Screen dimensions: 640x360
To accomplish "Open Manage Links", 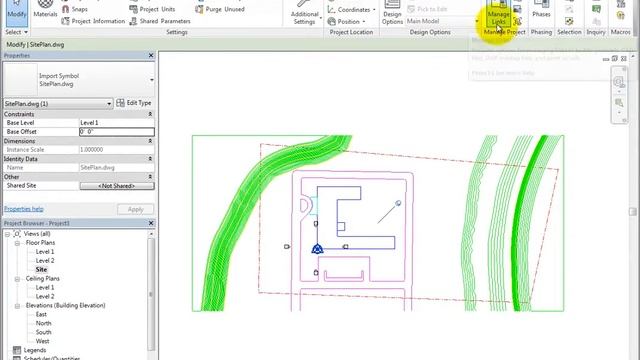I will coord(498,13).
